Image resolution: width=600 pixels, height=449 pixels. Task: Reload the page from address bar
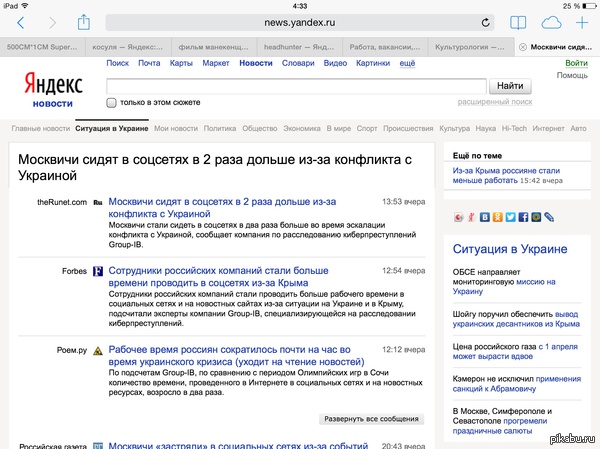point(486,22)
